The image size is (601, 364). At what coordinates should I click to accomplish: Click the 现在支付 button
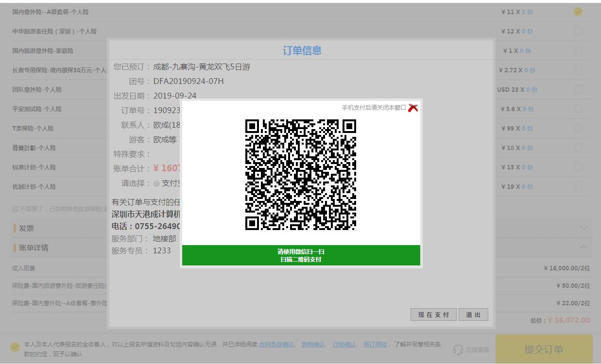point(433,314)
